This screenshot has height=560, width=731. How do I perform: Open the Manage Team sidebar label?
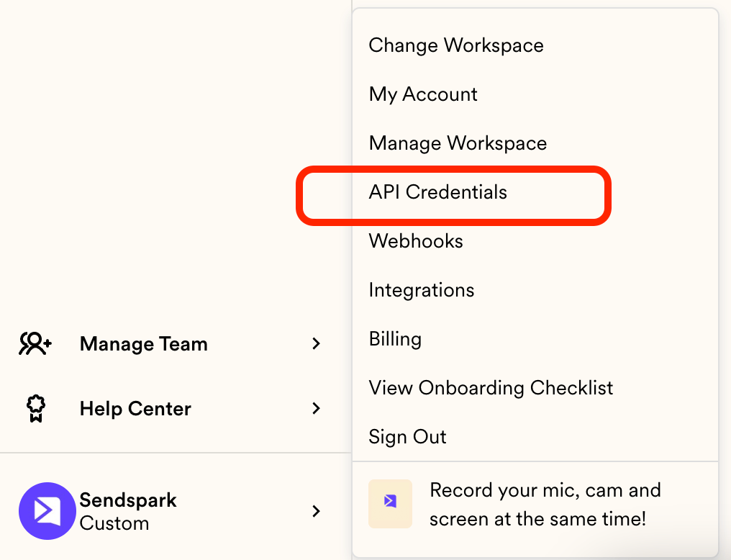(x=144, y=344)
